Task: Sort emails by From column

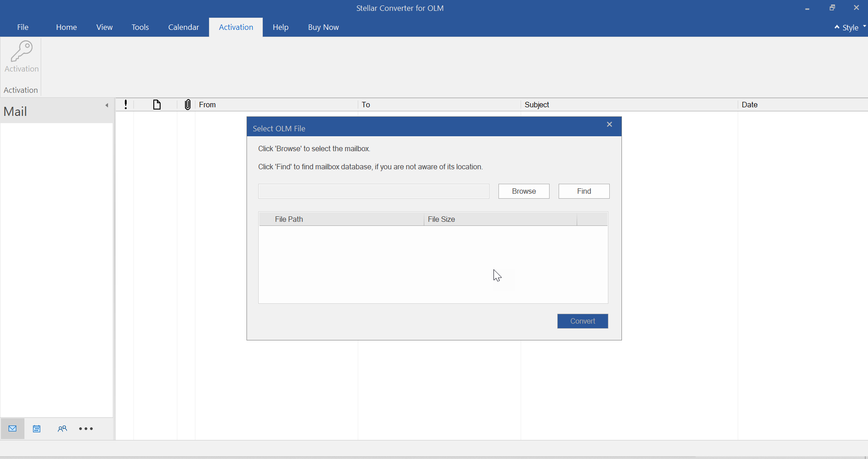Action: (x=276, y=105)
